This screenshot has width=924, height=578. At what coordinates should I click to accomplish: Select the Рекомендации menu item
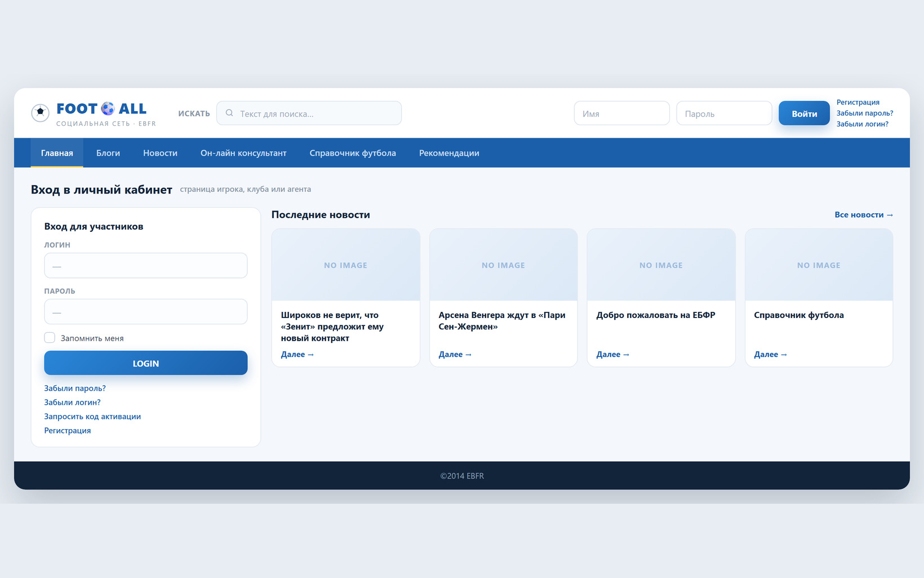click(449, 153)
